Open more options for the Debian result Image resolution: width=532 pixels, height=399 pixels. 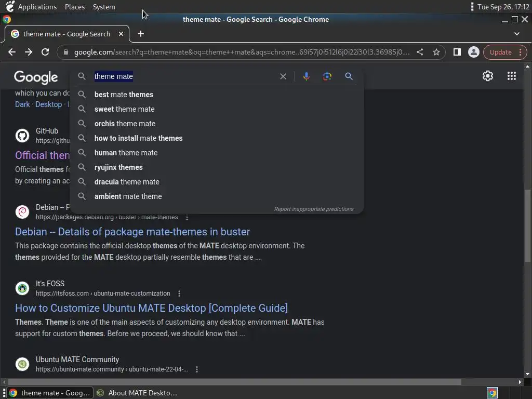tap(187, 217)
